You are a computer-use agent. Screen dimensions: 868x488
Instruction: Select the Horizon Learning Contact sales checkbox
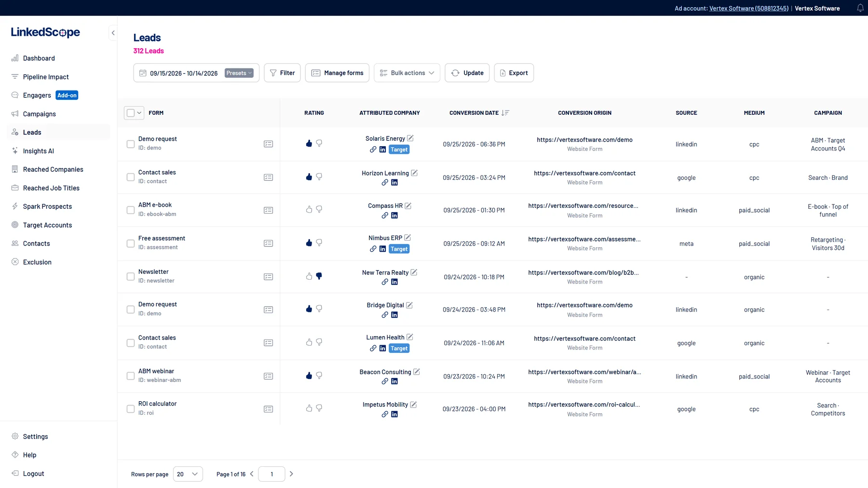pos(131,177)
